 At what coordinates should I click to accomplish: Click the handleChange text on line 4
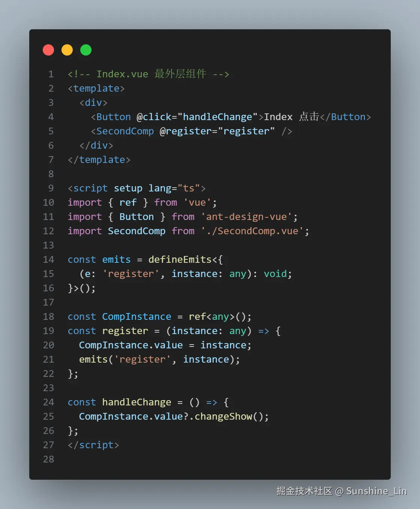(217, 117)
